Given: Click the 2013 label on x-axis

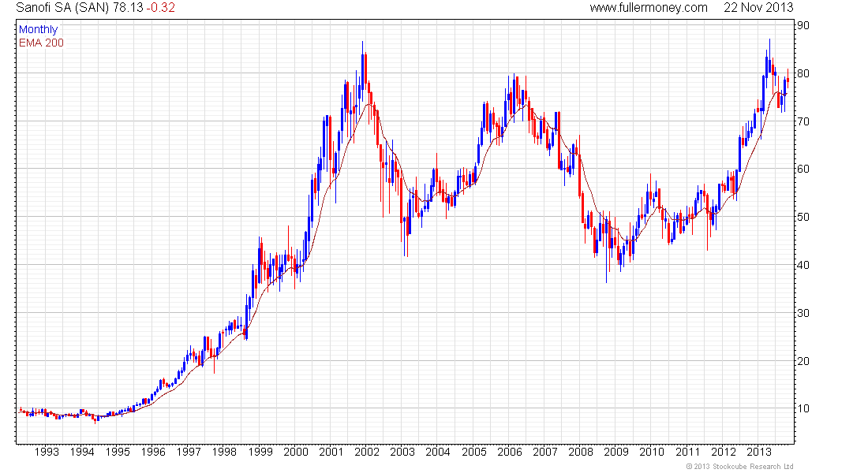Looking at the screenshot, I should click(x=758, y=452).
